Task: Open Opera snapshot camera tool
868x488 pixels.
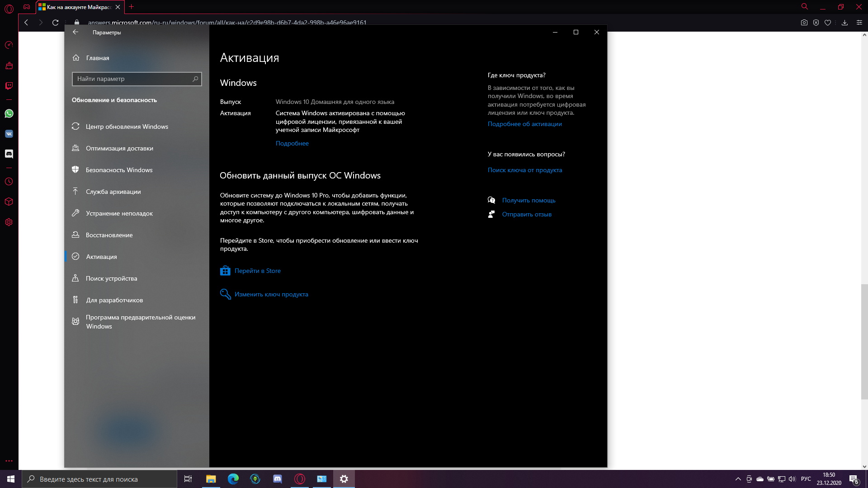Action: pos(804,23)
